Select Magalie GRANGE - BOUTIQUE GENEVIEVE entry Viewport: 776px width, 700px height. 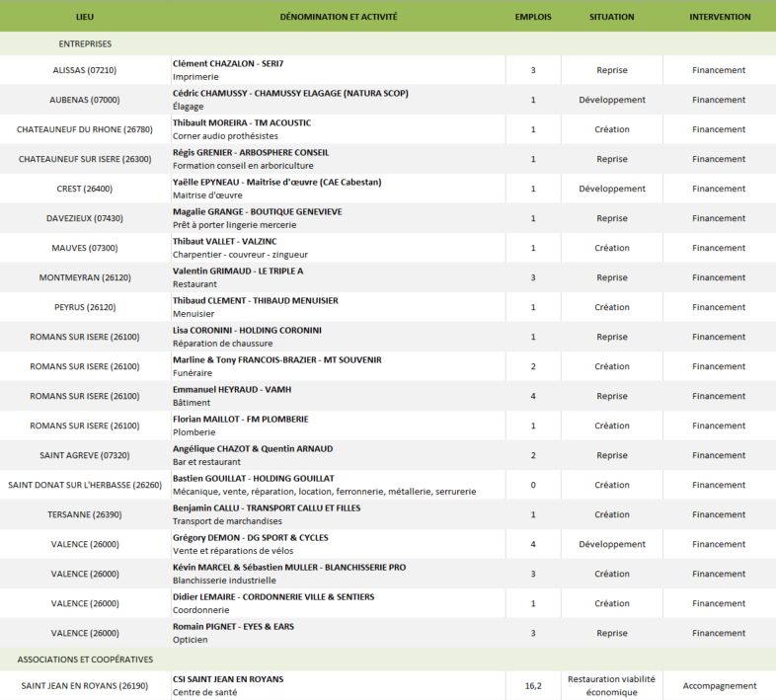pyautogui.click(x=258, y=211)
